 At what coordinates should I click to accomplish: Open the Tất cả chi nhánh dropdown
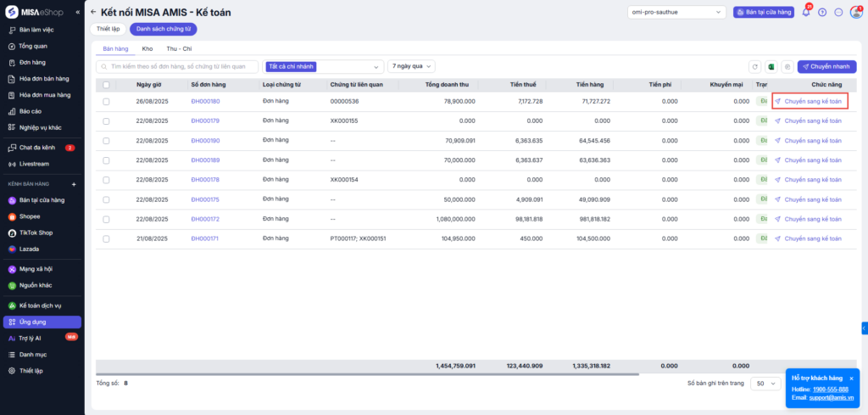coord(323,66)
